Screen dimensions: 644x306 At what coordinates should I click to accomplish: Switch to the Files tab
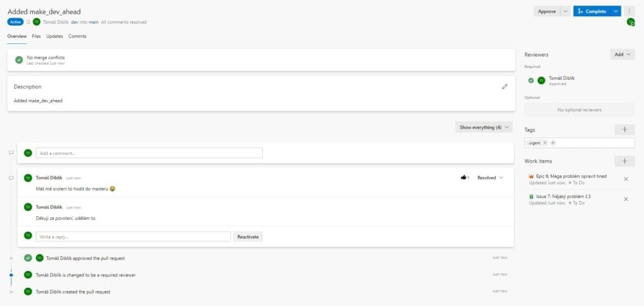[36, 36]
